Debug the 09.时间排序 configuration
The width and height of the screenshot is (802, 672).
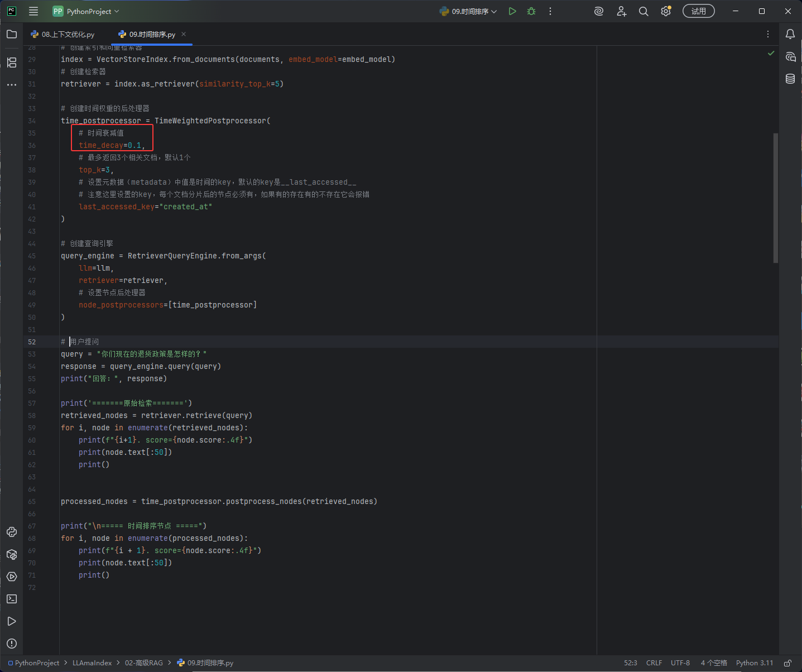tap(531, 11)
